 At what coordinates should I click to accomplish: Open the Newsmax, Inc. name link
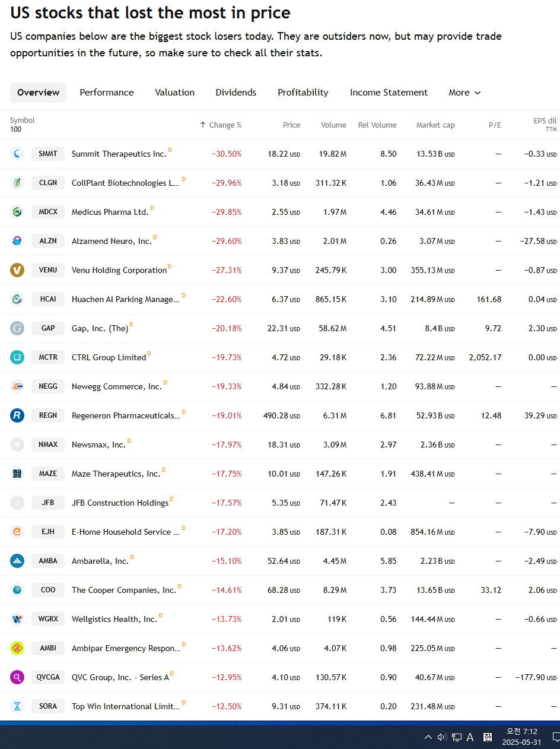point(98,445)
